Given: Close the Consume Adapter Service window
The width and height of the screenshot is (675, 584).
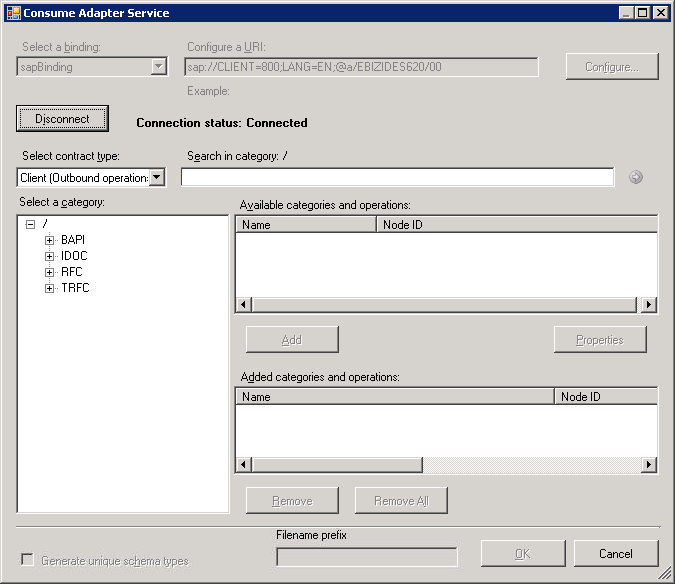Looking at the screenshot, I should click(x=660, y=13).
